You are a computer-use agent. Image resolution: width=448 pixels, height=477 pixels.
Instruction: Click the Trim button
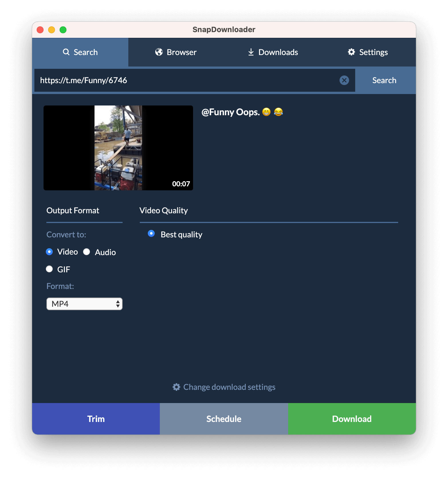point(96,419)
